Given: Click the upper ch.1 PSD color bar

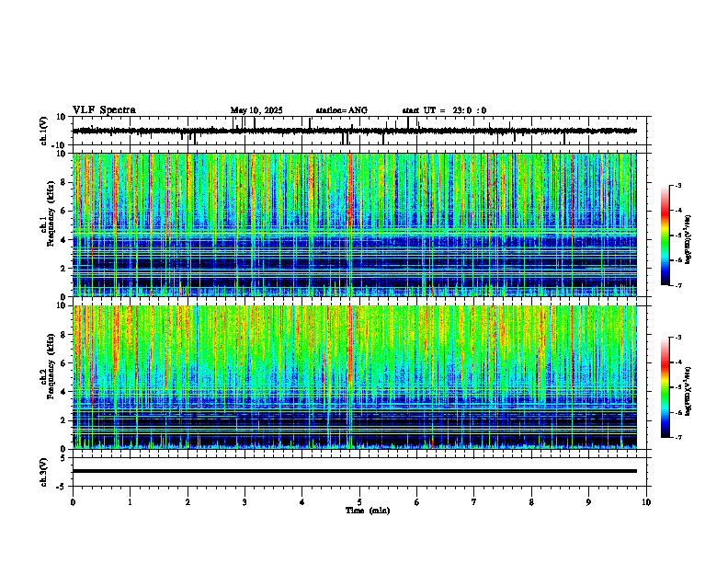Looking at the screenshot, I should click(665, 236).
